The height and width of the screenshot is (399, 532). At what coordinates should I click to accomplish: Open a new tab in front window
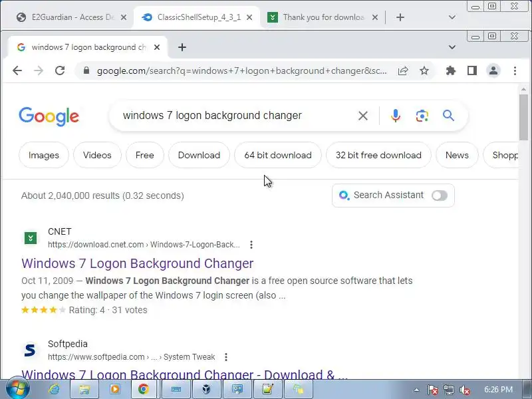click(x=182, y=47)
